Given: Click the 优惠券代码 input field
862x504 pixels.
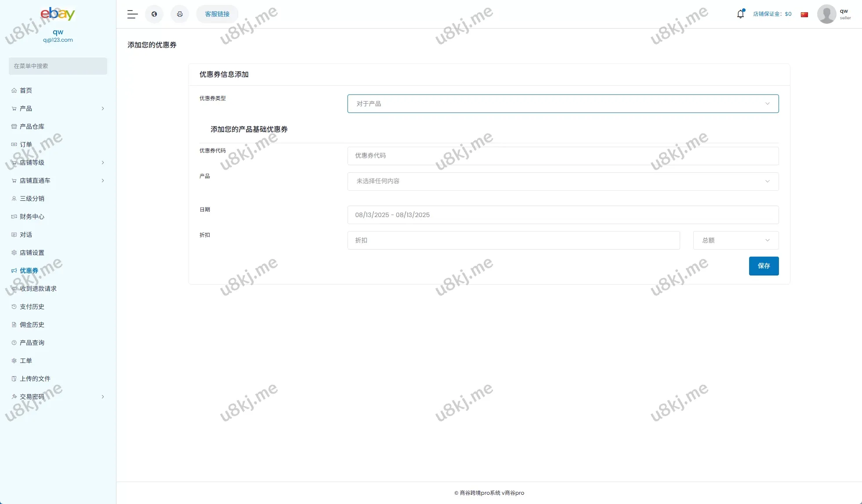Looking at the screenshot, I should pos(563,156).
